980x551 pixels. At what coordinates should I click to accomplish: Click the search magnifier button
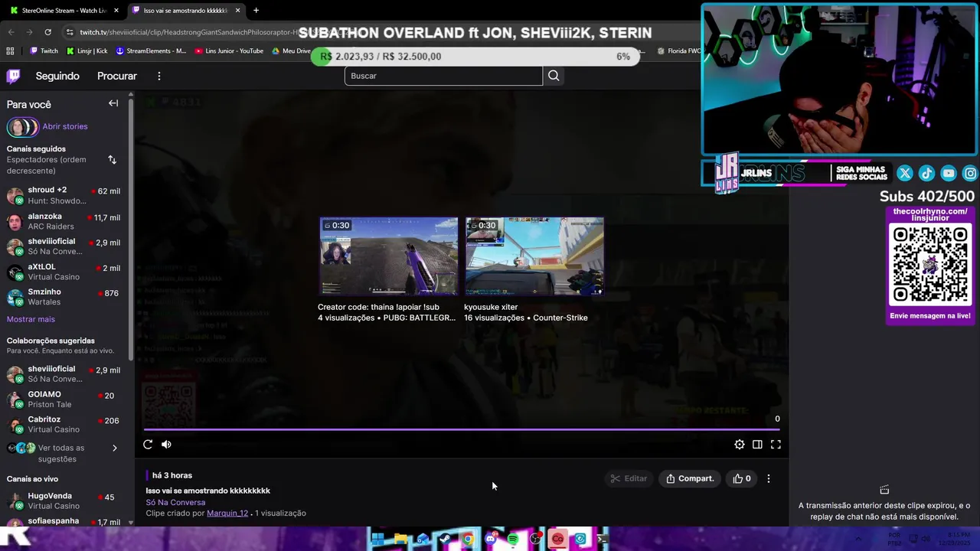tap(554, 76)
